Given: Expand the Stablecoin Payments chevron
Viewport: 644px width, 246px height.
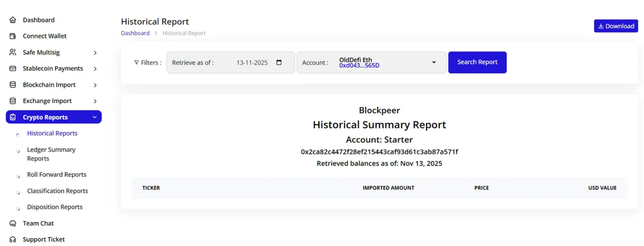Looking at the screenshot, I should [x=95, y=69].
